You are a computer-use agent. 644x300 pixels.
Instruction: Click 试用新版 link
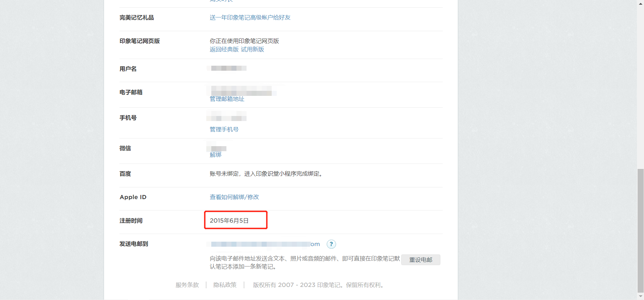253,49
